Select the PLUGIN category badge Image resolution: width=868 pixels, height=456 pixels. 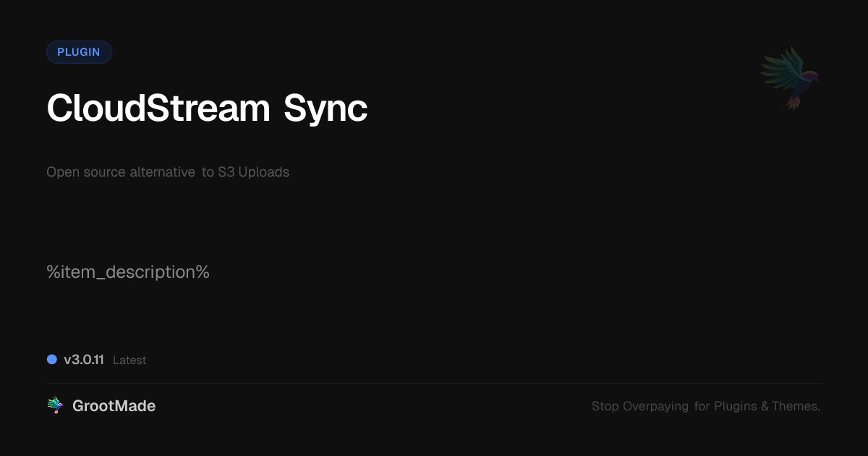coord(79,52)
